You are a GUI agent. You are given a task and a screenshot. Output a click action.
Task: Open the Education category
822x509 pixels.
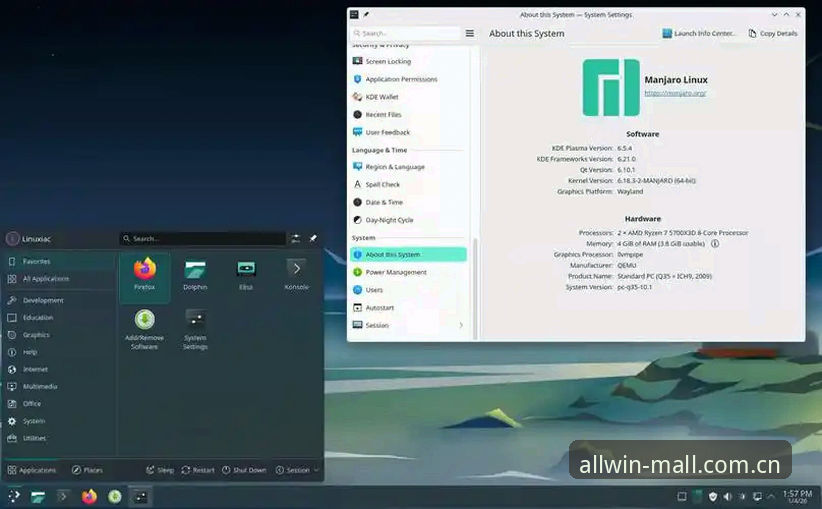pos(58,318)
